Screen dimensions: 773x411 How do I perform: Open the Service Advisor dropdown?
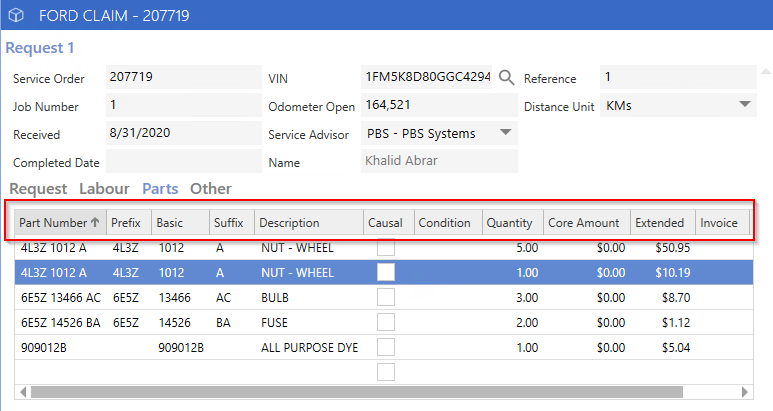pyautogui.click(x=505, y=133)
